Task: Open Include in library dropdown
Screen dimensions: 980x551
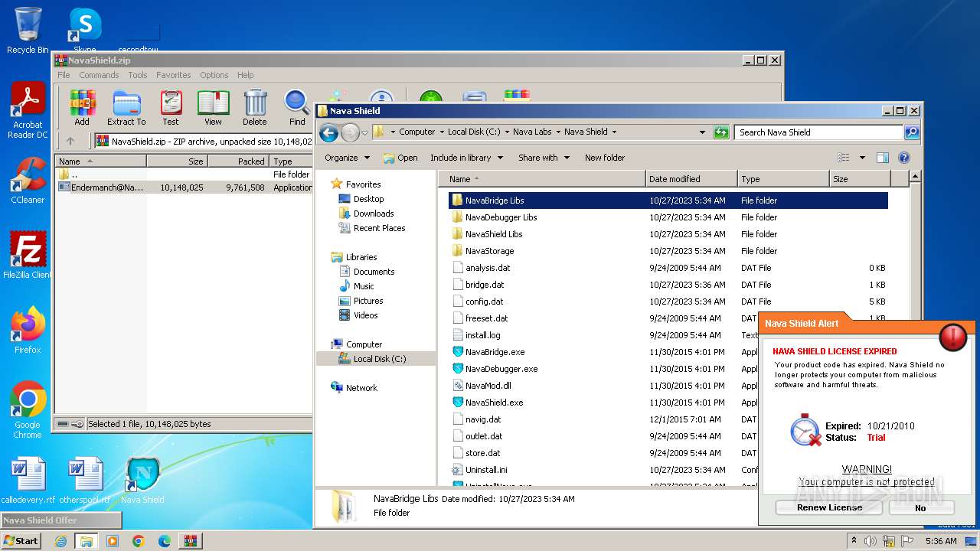Action: (x=466, y=158)
